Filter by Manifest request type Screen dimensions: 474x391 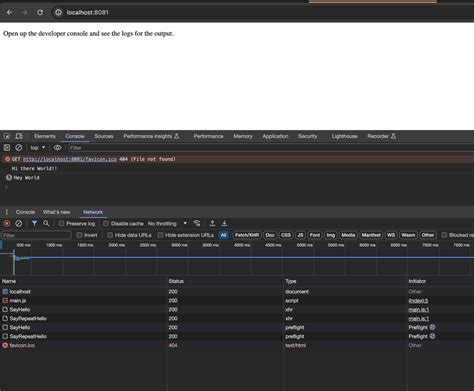(x=371, y=235)
